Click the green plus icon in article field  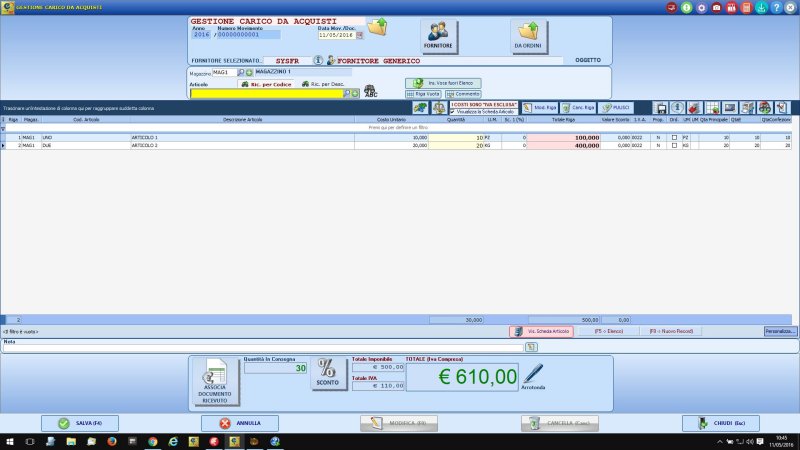355,93
